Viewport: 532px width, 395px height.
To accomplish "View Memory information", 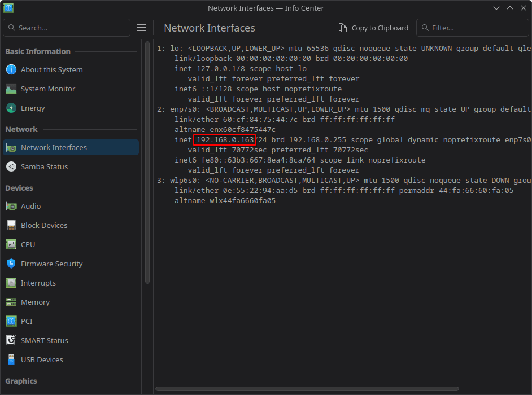I will [x=71, y=302].
